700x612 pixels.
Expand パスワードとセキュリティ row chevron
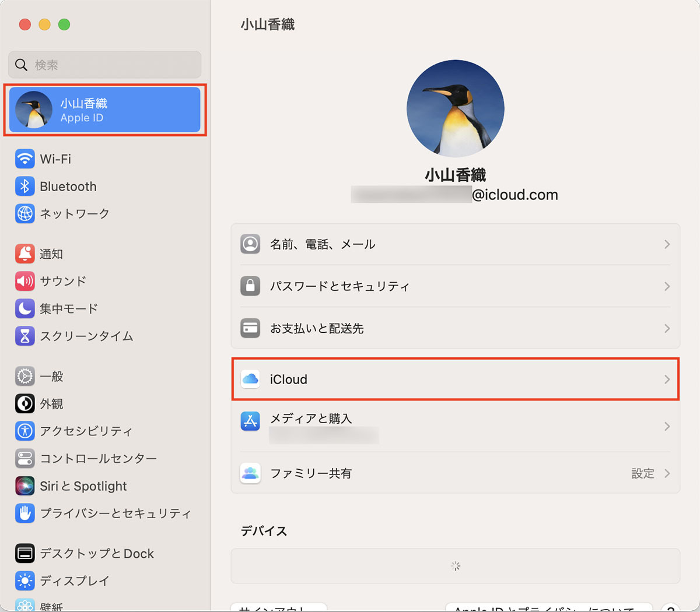[x=667, y=286]
